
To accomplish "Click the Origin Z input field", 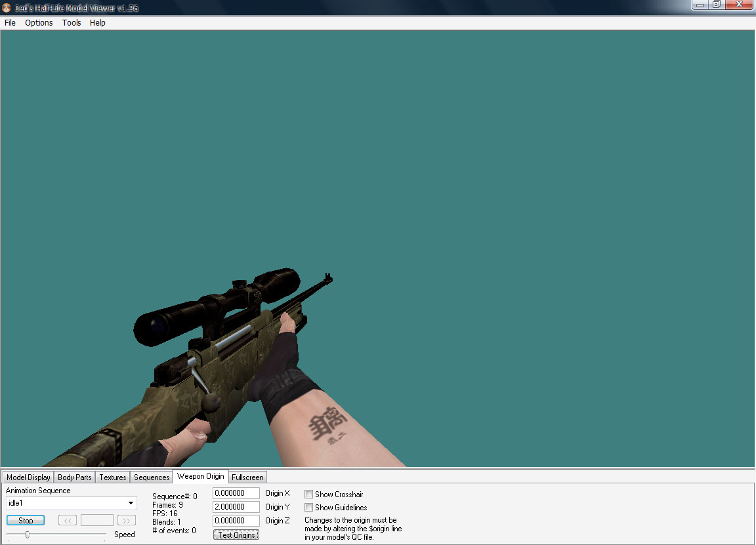I will click(x=236, y=521).
